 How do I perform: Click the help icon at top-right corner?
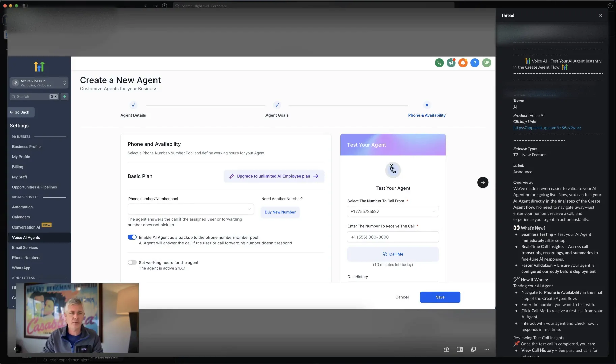[x=610, y=6]
